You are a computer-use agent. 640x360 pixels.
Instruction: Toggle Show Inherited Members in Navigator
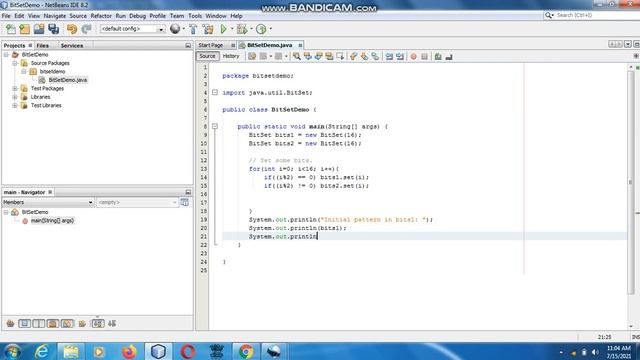coord(10,324)
